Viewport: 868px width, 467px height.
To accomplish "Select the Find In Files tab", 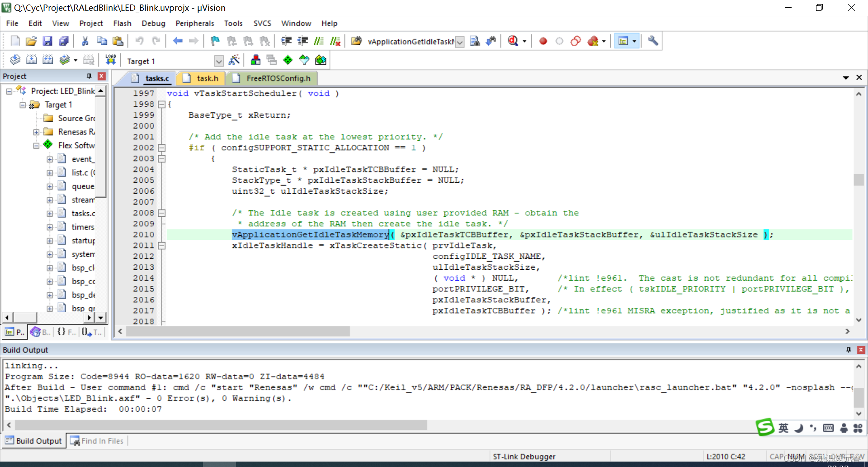I will point(97,441).
